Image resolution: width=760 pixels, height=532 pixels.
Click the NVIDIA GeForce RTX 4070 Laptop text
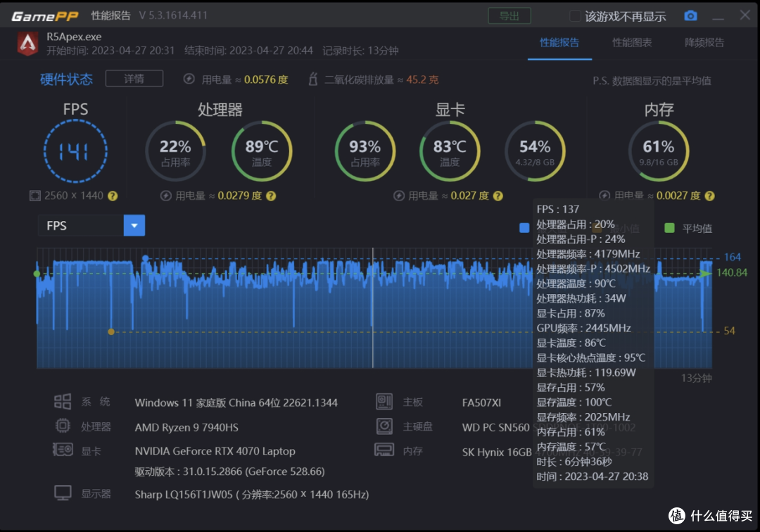click(215, 451)
